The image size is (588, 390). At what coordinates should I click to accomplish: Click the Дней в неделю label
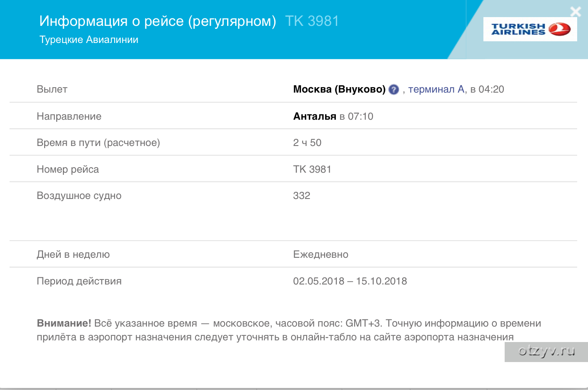[73, 254]
